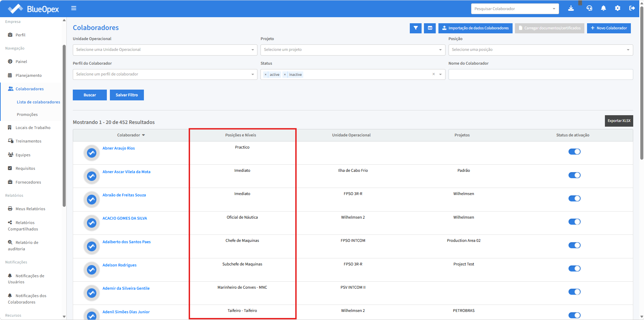Open Planejamento in the sidebar
This screenshot has height=320, width=644.
click(29, 75)
